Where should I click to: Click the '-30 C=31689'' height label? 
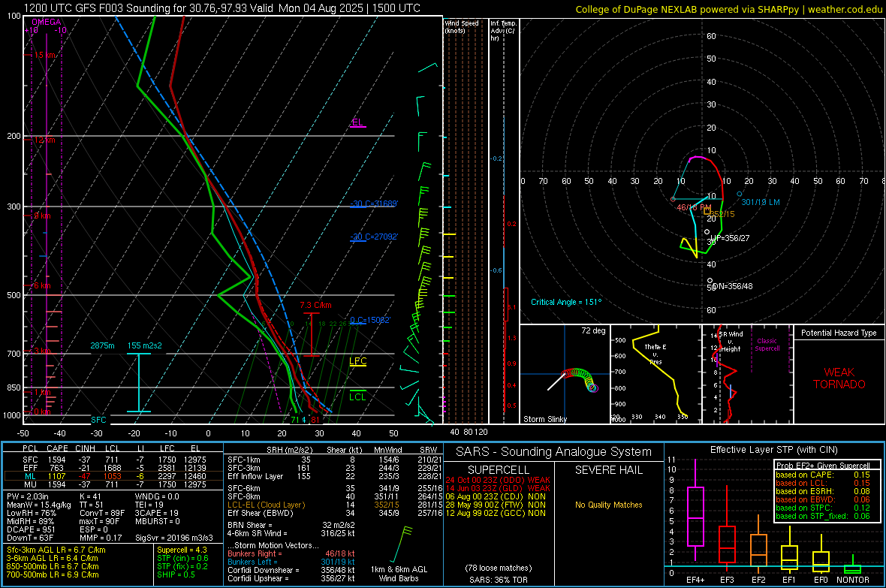pos(374,204)
